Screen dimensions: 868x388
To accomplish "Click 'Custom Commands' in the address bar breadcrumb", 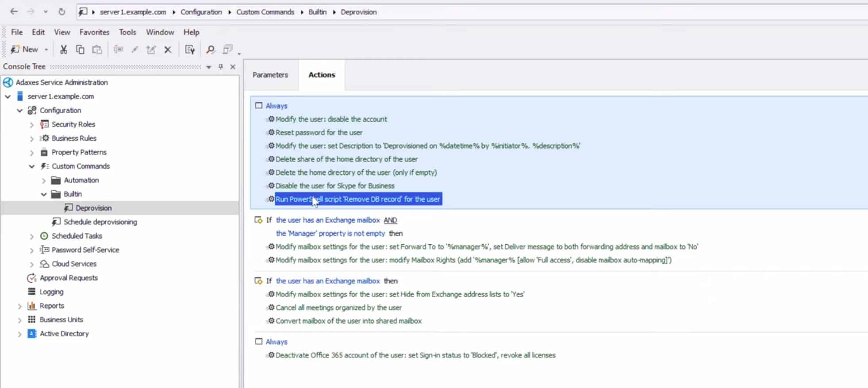I will [x=265, y=12].
